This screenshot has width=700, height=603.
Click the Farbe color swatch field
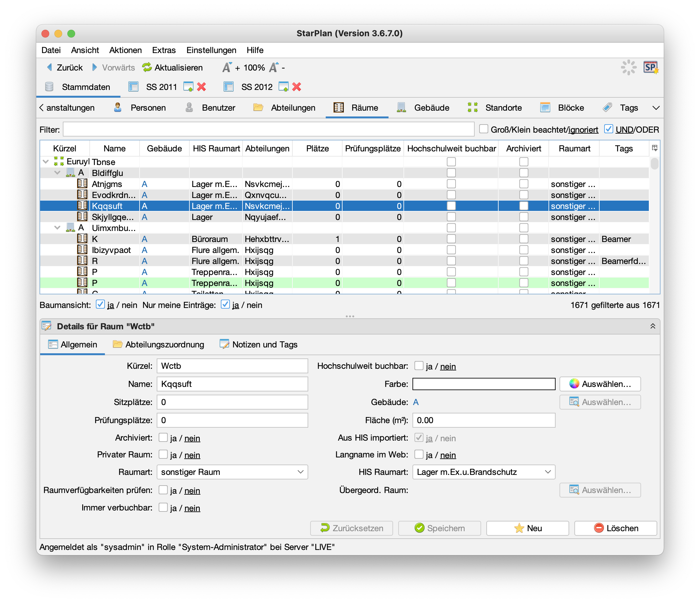click(x=483, y=384)
